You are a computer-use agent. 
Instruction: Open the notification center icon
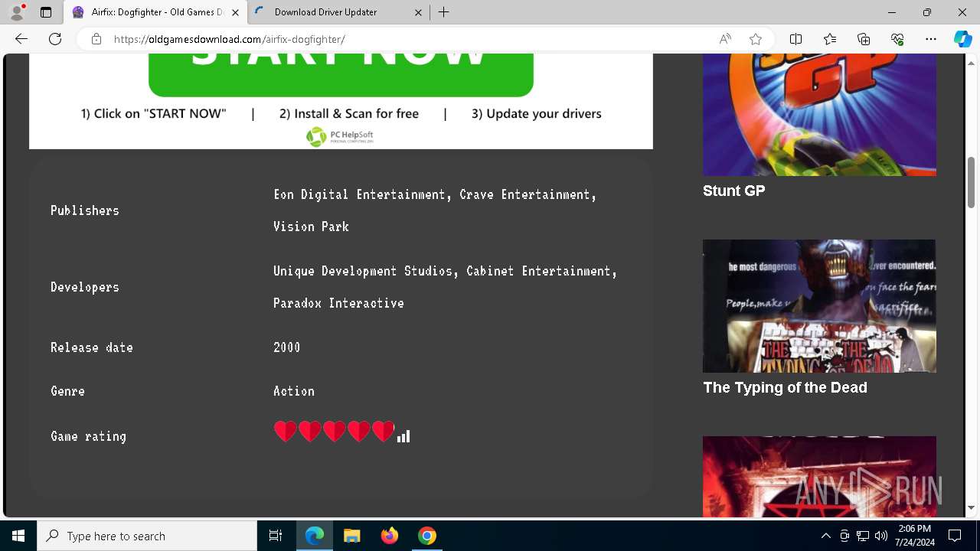tap(955, 536)
